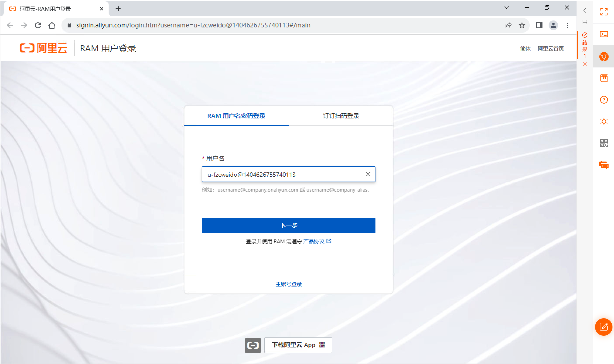Screen dimensions: 614x364
Task: Click the fullscreen expand icon in sidebar
Action: coord(604,12)
